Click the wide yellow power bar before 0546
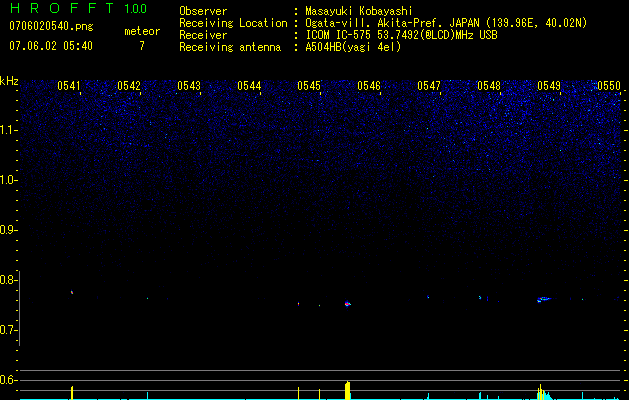This screenshot has height=400, width=629. point(347,390)
